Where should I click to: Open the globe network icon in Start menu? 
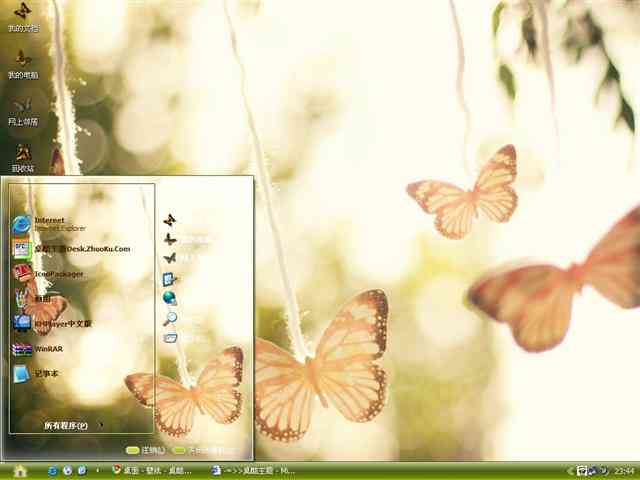pyautogui.click(x=170, y=298)
